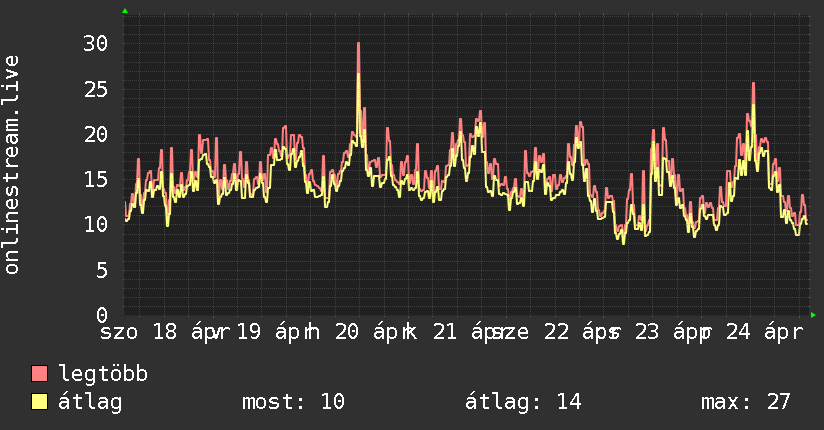
Task: Click the vertical 'onlinestream.live' axis title
Action: tap(12, 165)
